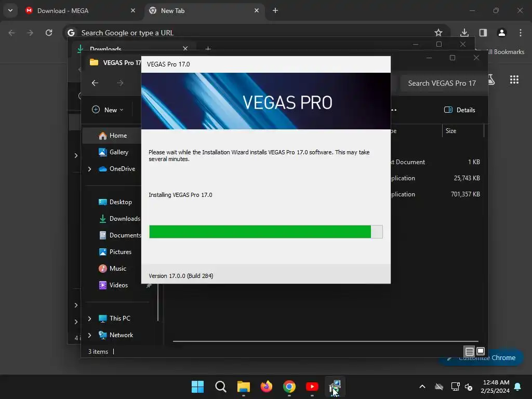Go forward in the VEGAS Pro 17 Explorer
Viewport: 532px width, 399px height.
[120, 83]
